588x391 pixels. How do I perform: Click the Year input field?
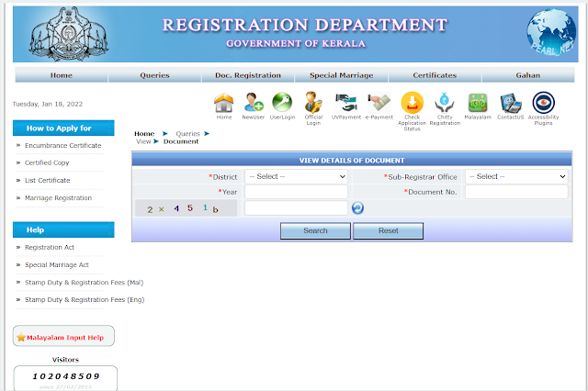(x=296, y=192)
